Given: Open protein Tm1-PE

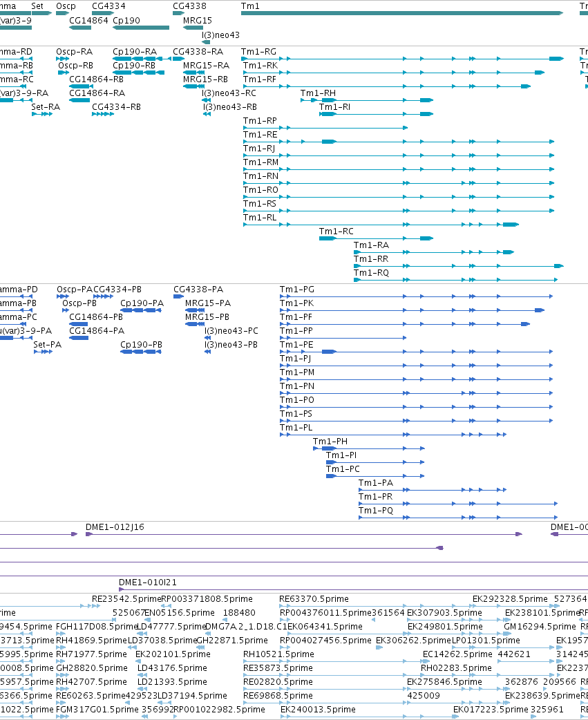Looking at the screenshot, I should pos(296,345).
